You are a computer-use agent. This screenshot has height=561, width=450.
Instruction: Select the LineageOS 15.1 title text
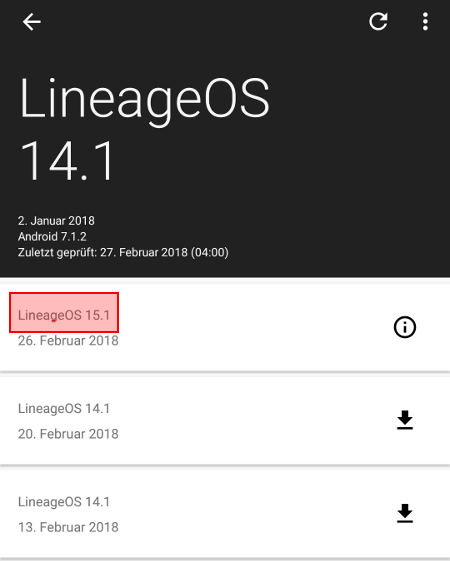point(64,315)
